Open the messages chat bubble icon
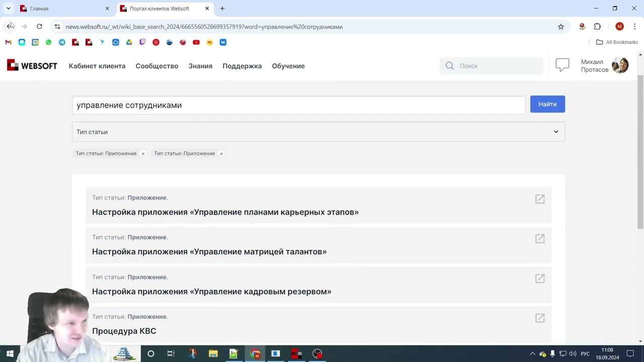Screen dimensions: 644x362 pos(562,65)
